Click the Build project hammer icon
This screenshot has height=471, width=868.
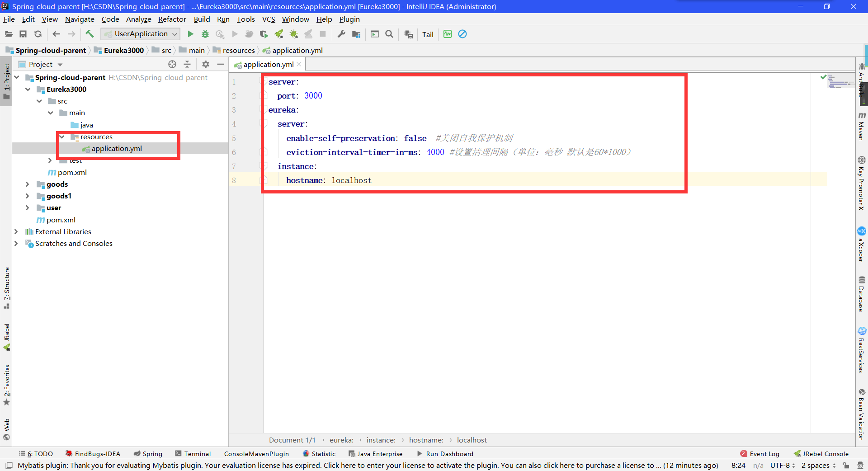90,34
